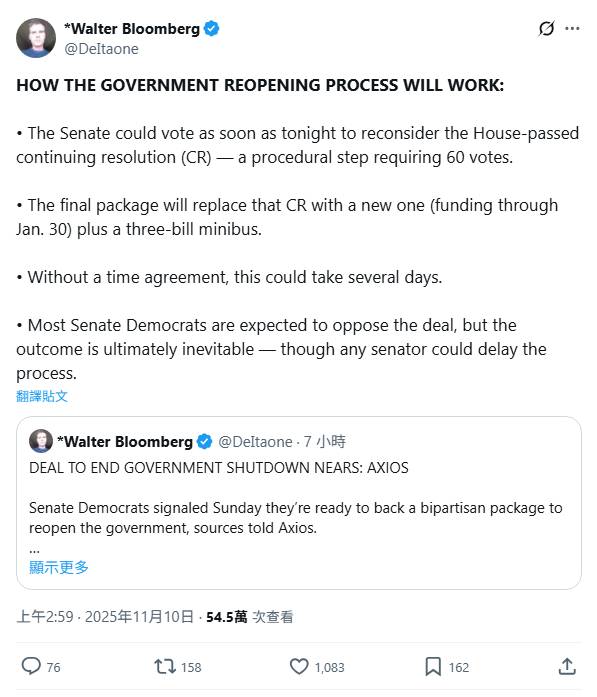
Task: Bookmark the post with the bookmark icon
Action: 433,666
